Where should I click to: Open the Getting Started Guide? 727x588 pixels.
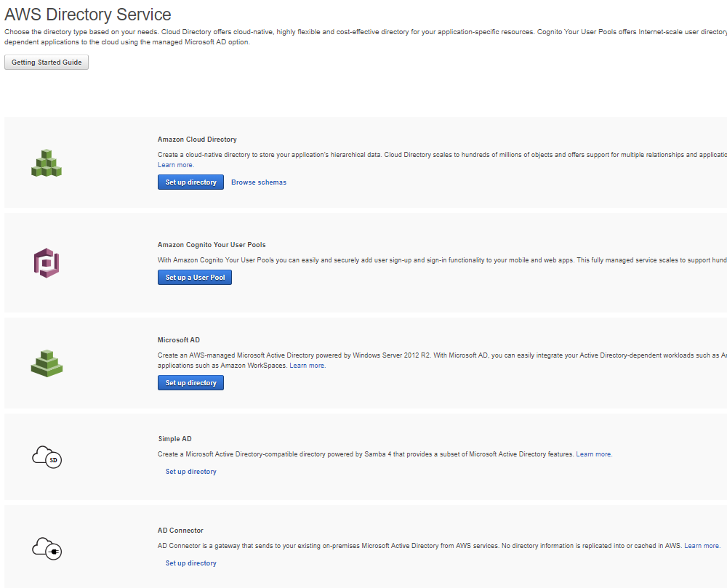47,63
